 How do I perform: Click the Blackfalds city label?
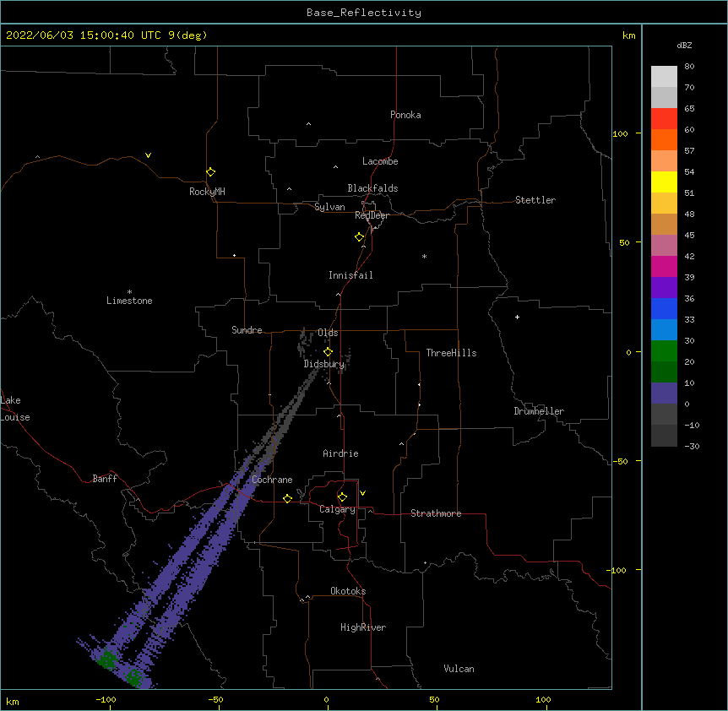pos(372,188)
